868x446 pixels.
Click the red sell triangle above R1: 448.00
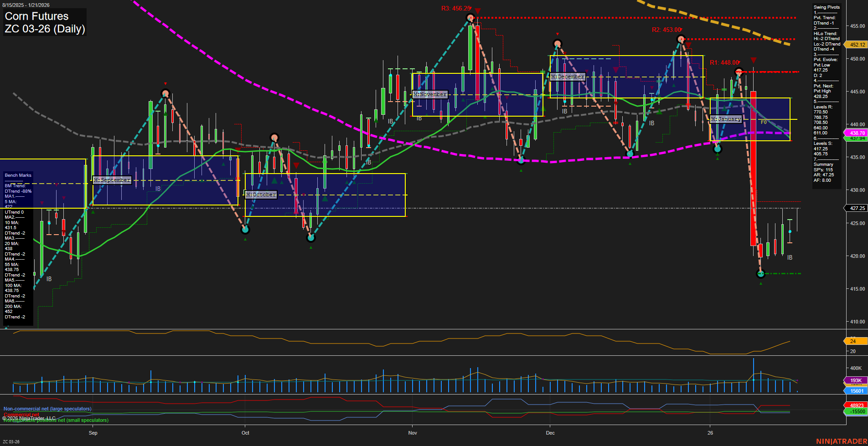(x=753, y=60)
